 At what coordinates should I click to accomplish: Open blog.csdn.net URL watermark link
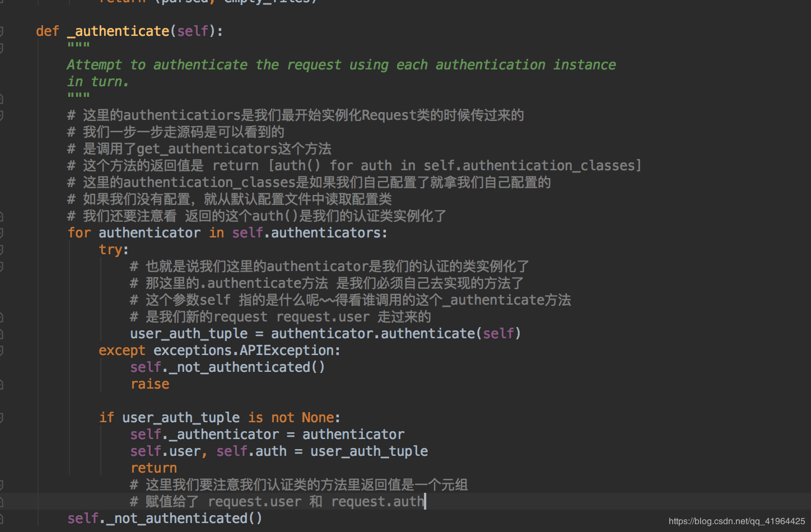pos(737,521)
